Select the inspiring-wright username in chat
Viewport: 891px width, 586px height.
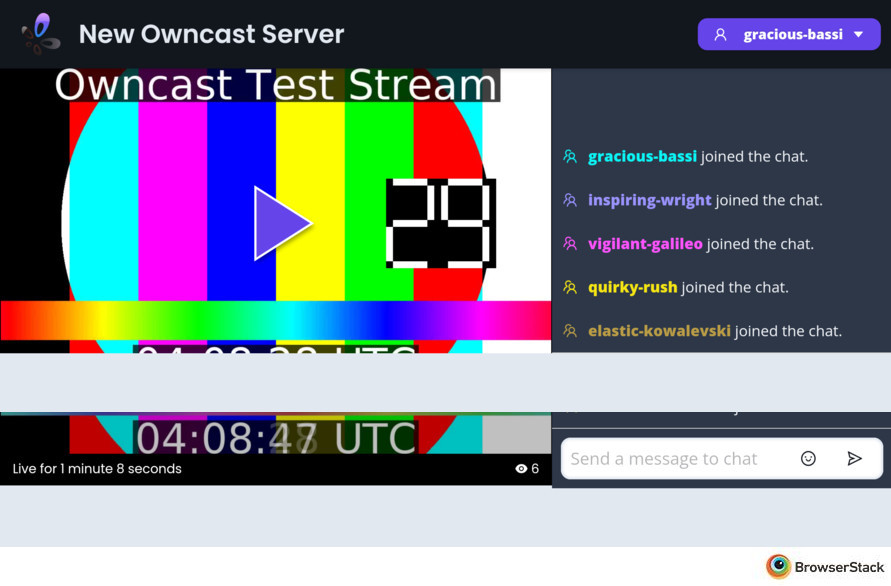pyautogui.click(x=649, y=200)
